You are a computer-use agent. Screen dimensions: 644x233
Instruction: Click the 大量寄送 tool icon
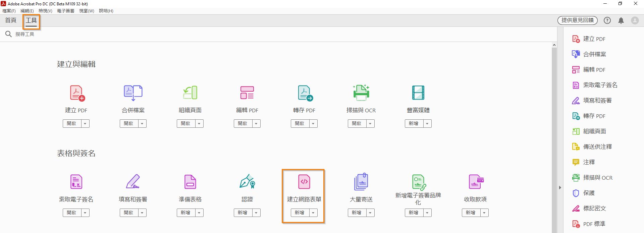[x=361, y=182]
